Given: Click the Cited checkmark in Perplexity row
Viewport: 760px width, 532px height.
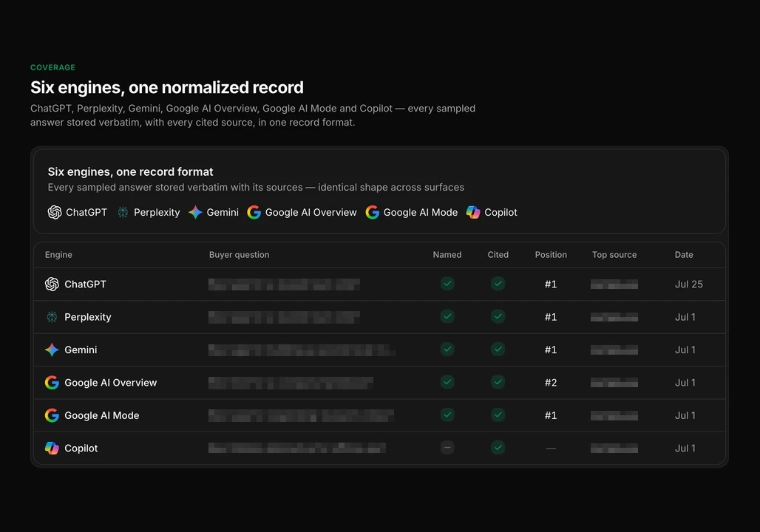Looking at the screenshot, I should [x=498, y=316].
